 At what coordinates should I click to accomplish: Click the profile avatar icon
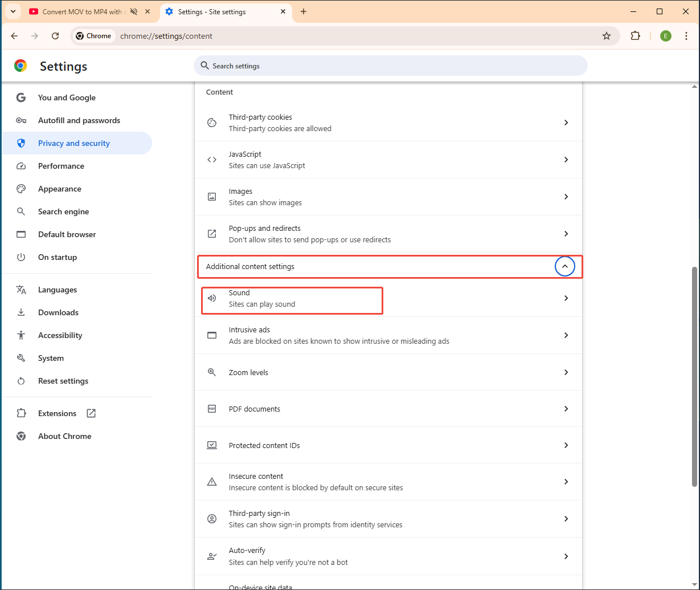click(665, 35)
